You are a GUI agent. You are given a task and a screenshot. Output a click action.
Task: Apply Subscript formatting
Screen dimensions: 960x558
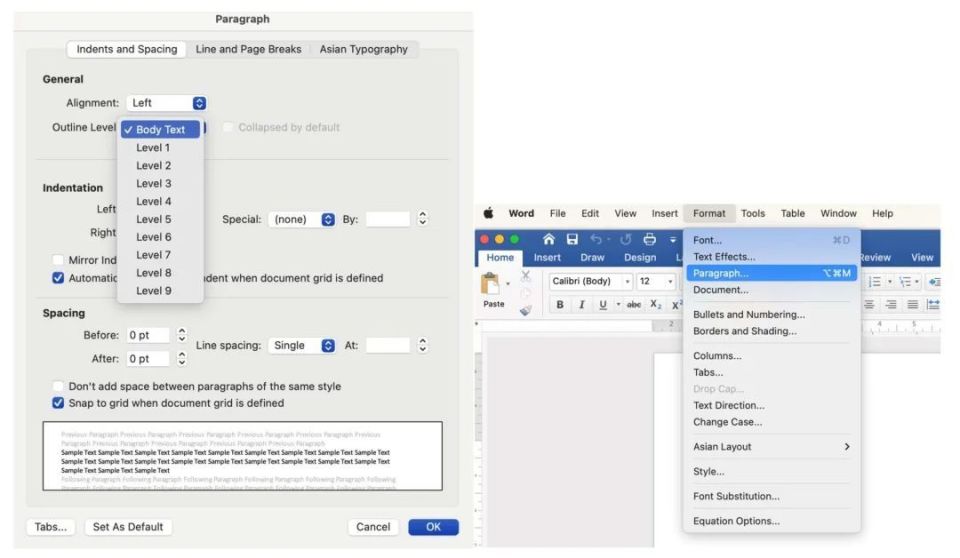coord(656,304)
